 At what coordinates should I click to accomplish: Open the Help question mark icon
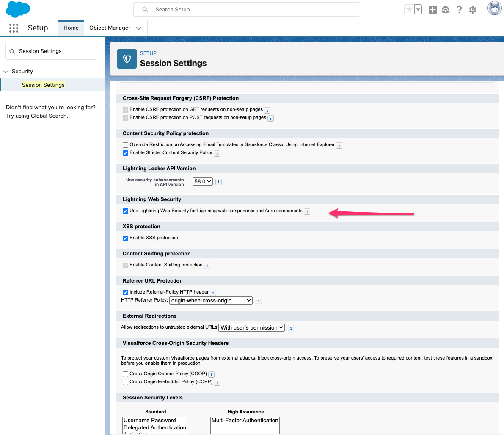tap(459, 10)
